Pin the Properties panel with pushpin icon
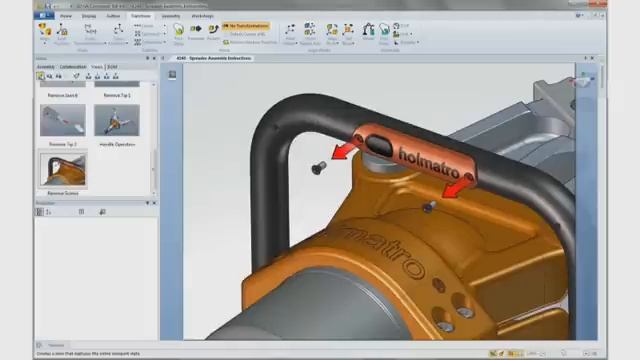Screen dimensions: 640x360 point(148,203)
